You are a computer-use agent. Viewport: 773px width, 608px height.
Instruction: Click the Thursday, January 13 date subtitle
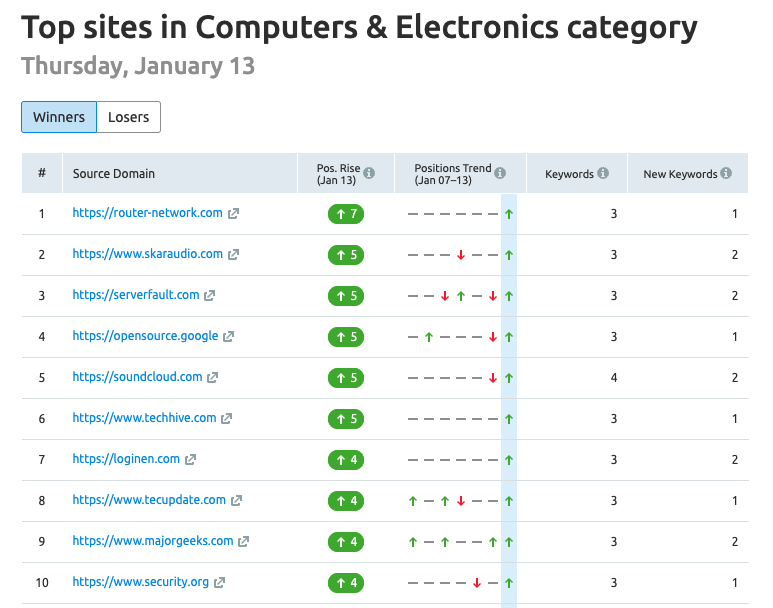tap(138, 66)
